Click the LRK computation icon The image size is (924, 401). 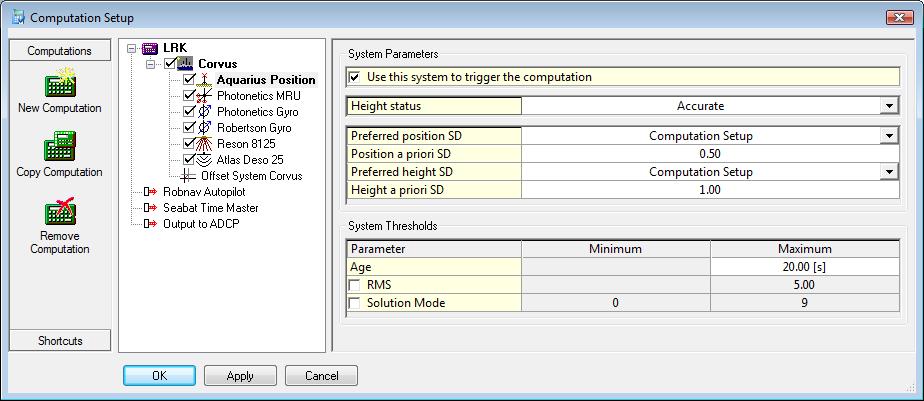point(151,48)
